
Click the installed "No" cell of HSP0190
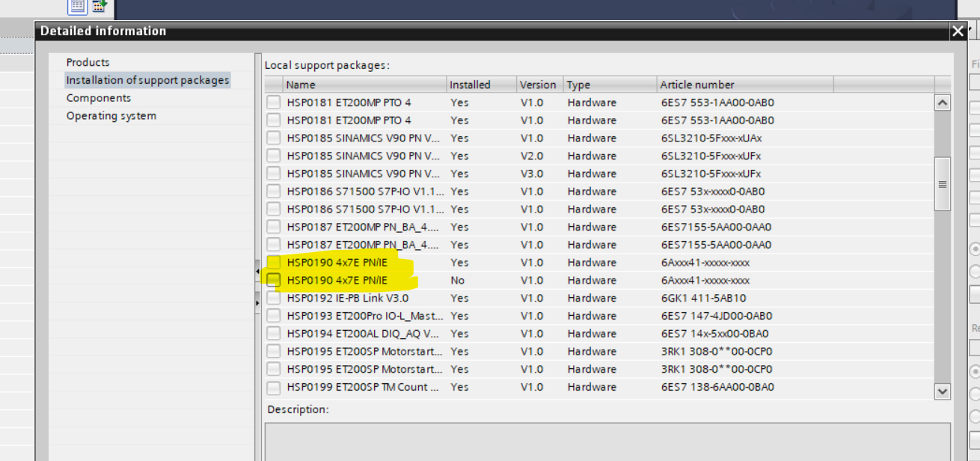click(x=457, y=281)
